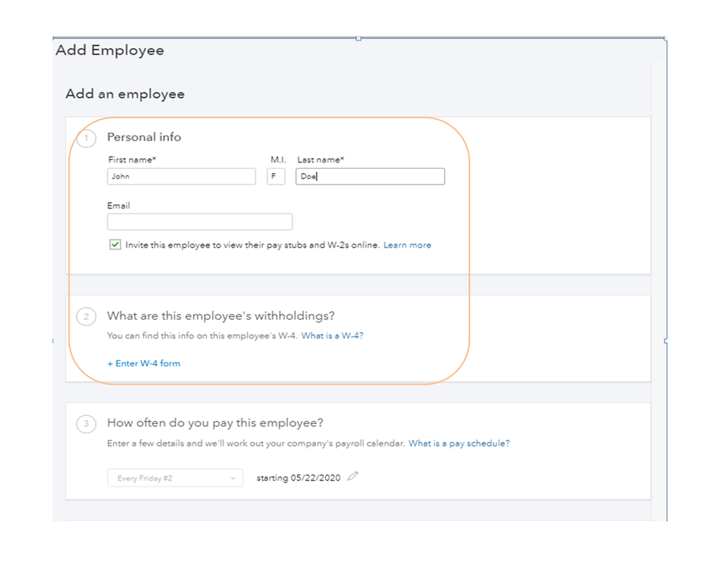Uncheck the invite employee checkbox
The width and height of the screenshot is (728, 574).
click(x=115, y=245)
